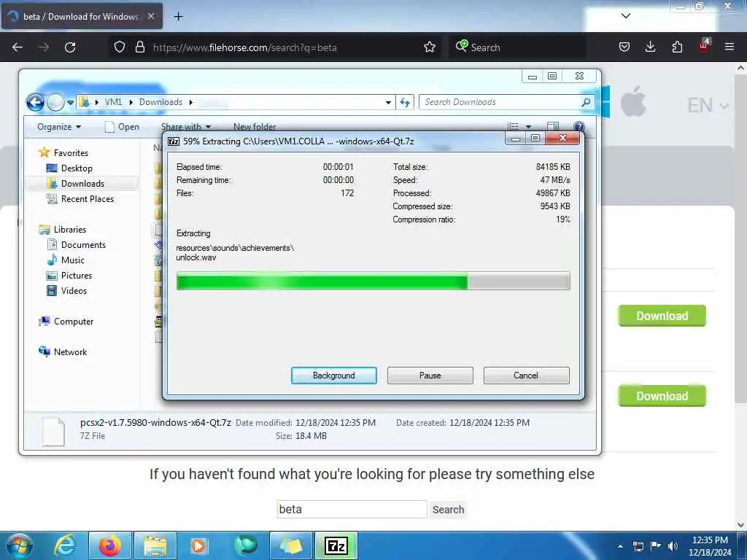Click the Apple platform icon on filehorse
Image resolution: width=747 pixels, height=560 pixels.
point(633,101)
